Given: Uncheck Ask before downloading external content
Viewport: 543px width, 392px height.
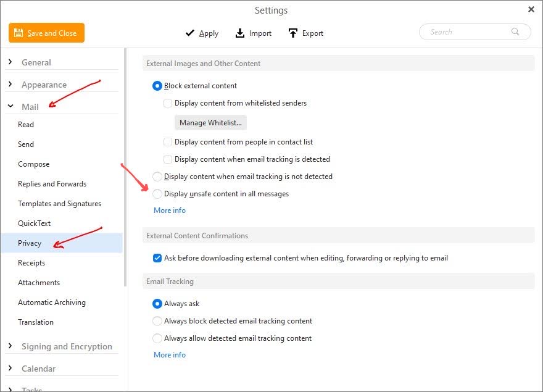Looking at the screenshot, I should [157, 258].
